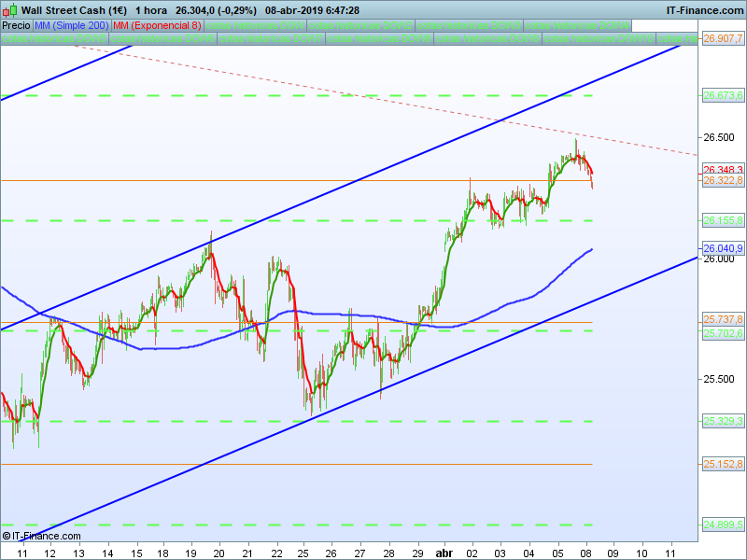Open the cotas historicas DOW2 label
The height and width of the screenshot is (560, 747).
point(360,25)
